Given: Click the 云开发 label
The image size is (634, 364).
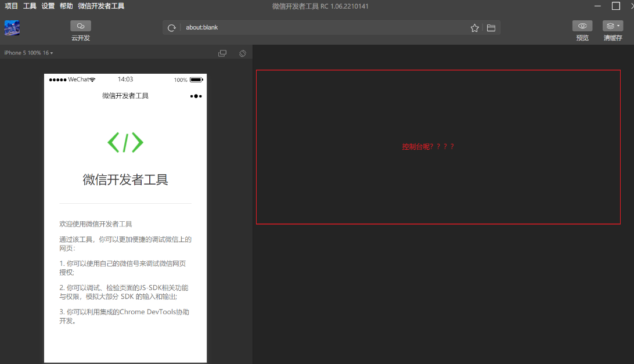Looking at the screenshot, I should tap(81, 38).
